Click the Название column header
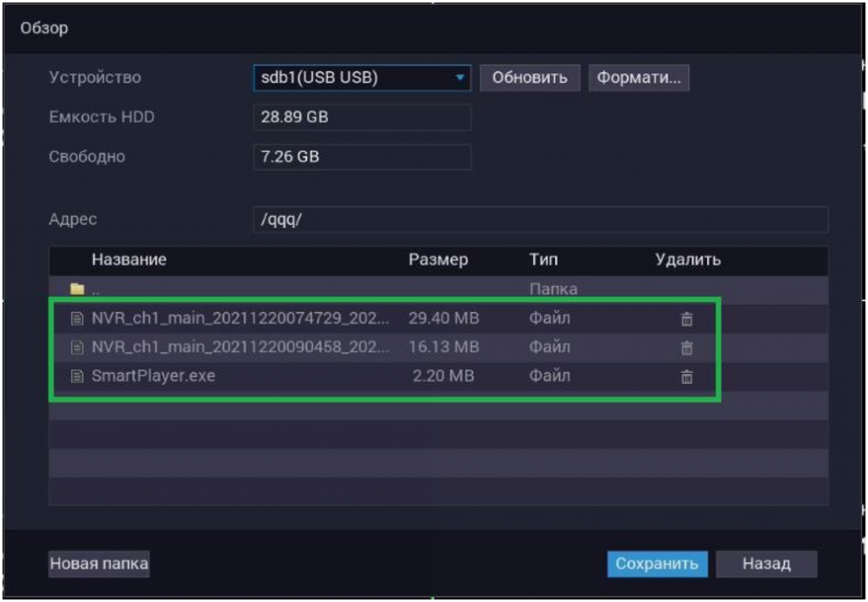The image size is (868, 602). 129,260
